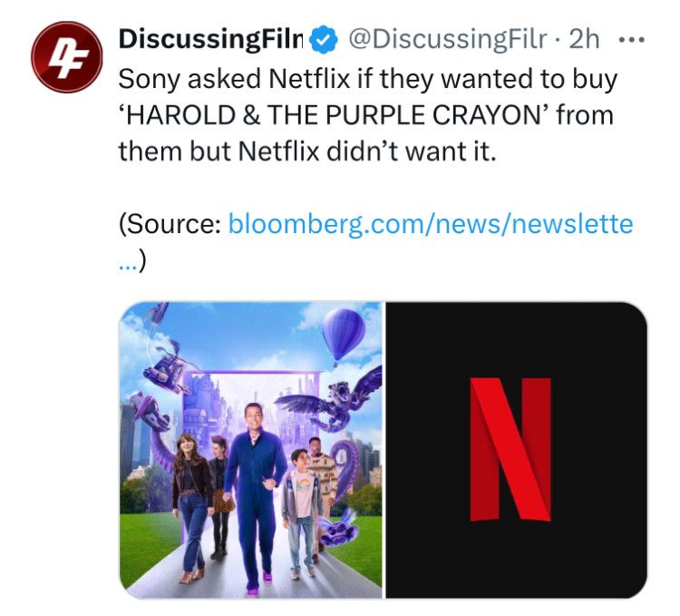The height and width of the screenshot is (616, 680).
Task: Click the blue ellipsis ending the link
Action: (x=128, y=261)
